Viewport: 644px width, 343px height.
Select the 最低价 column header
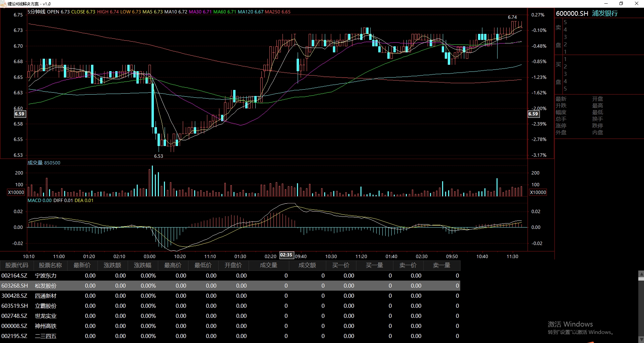203,265
